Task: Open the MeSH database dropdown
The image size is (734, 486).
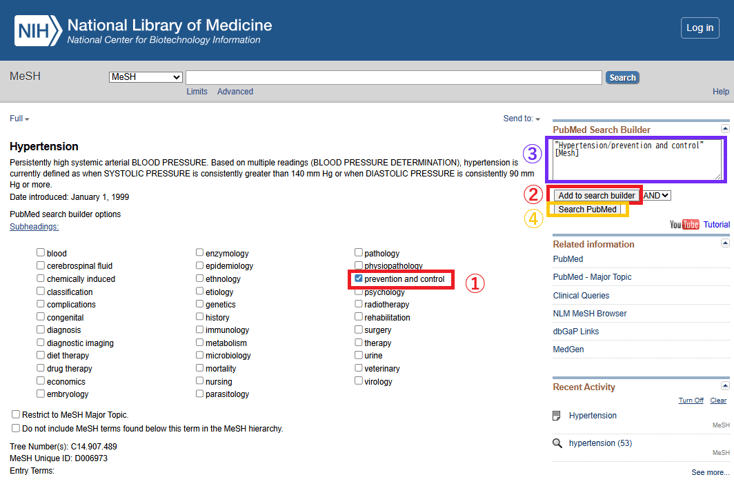Action: tap(146, 77)
